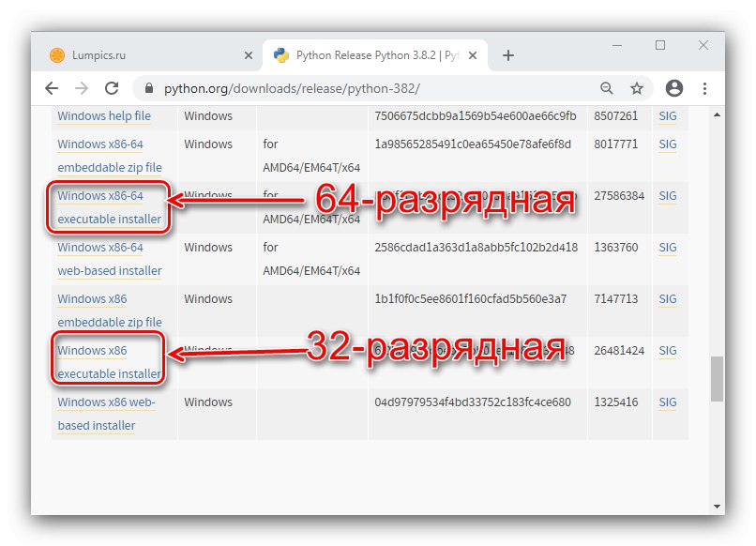The height and width of the screenshot is (546, 756).
Task: Open a new tab with plus button
Action: coord(508,55)
